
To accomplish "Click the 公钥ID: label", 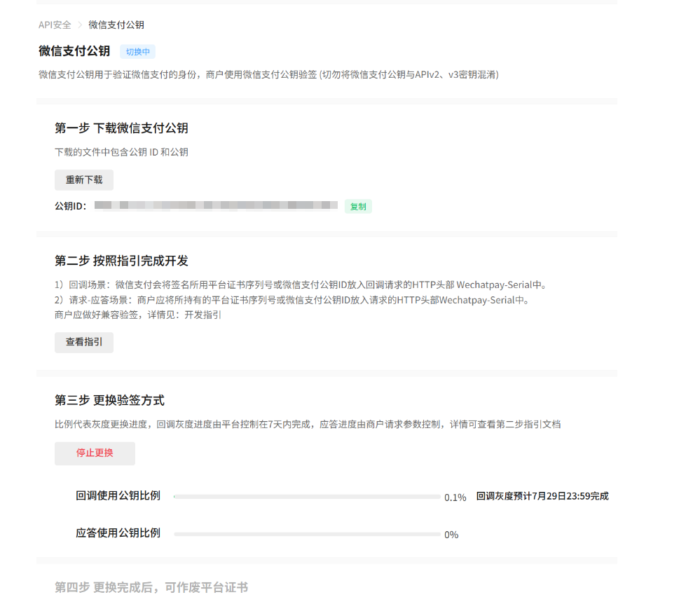I will (x=71, y=206).
